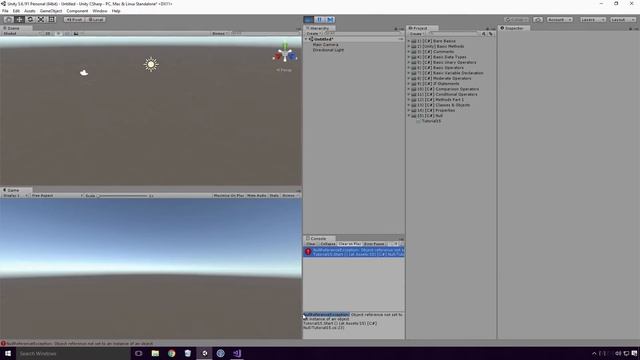640x360 pixels.
Task: Select the Move tool
Action: tap(19, 20)
